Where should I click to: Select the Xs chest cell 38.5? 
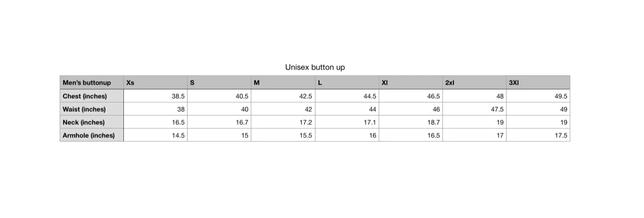pyautogui.click(x=155, y=96)
